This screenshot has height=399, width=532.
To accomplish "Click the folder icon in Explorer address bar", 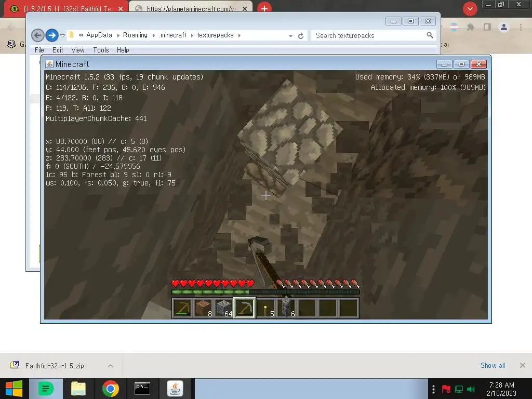I will [x=72, y=35].
